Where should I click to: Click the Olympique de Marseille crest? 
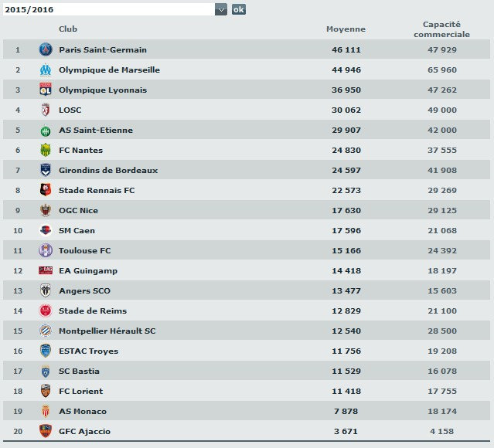[45, 70]
